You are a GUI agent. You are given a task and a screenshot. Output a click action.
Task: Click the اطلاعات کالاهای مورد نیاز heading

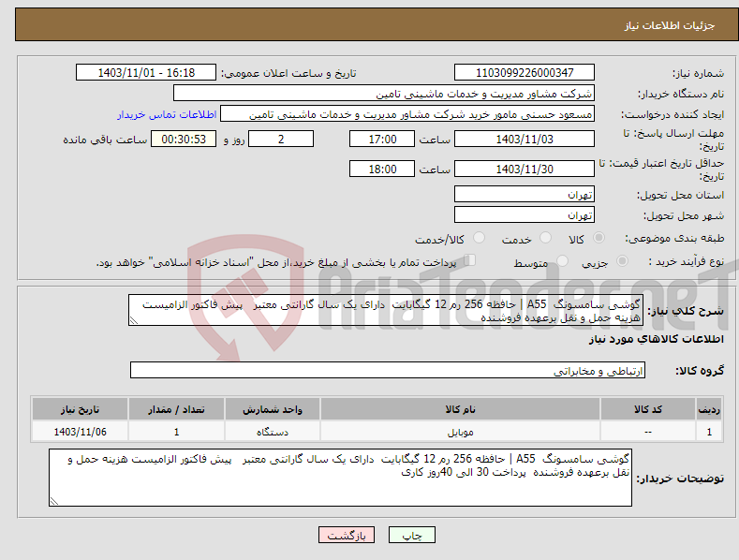pyautogui.click(x=656, y=339)
